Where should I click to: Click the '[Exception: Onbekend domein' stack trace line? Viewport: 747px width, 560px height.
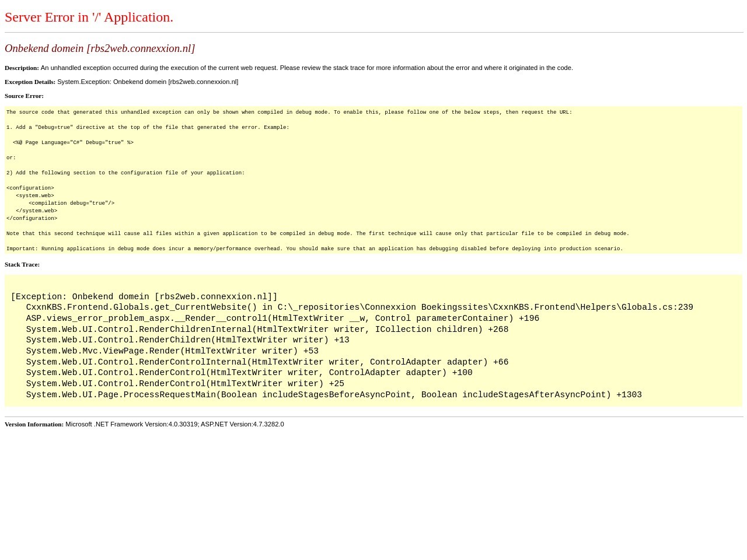click(144, 297)
